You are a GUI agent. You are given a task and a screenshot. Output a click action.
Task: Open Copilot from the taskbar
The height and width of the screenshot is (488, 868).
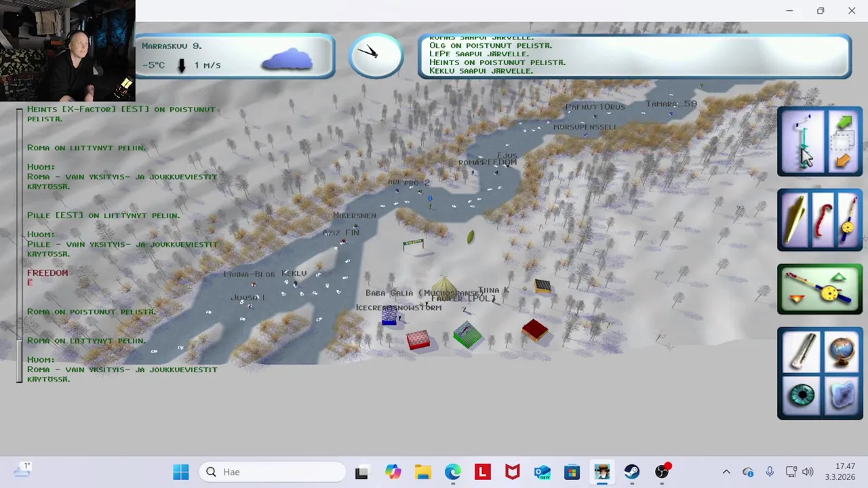tap(393, 472)
